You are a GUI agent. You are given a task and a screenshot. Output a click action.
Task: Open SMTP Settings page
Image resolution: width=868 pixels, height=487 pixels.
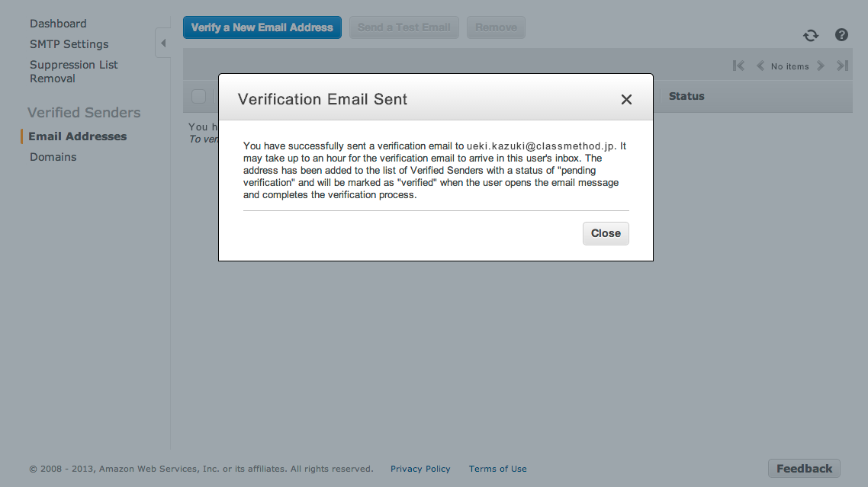coord(69,44)
